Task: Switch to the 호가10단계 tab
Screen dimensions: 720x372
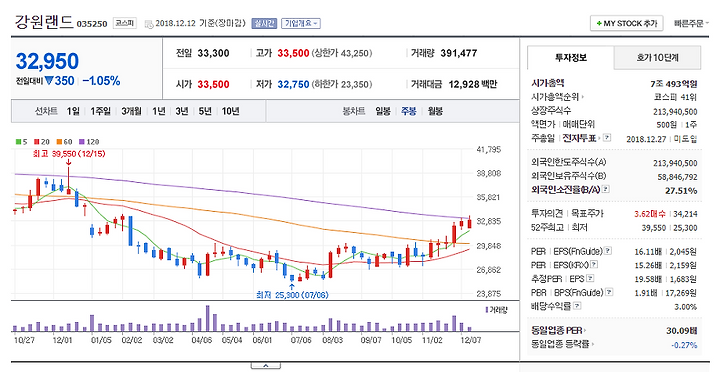Action: [x=658, y=58]
